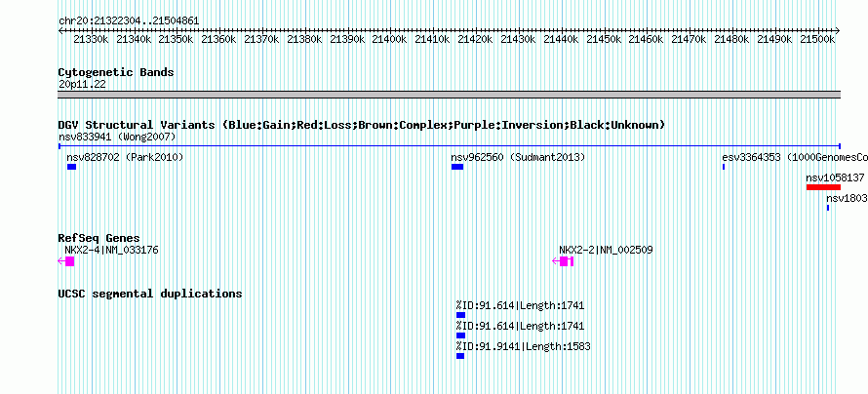Select the blue block under %ID:91.9141|Length:1583
The width and height of the screenshot is (868, 394).
(x=460, y=356)
